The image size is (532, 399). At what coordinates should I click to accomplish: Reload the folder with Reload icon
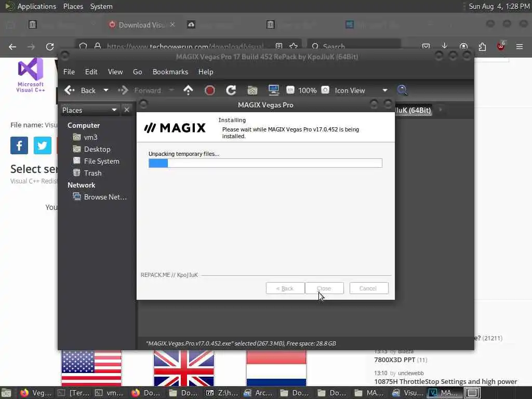pos(231,90)
